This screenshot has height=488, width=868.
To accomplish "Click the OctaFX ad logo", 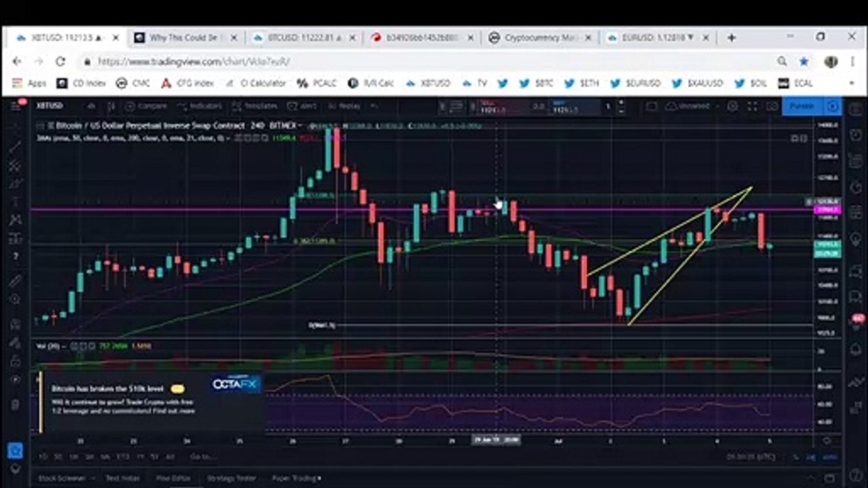I will [x=235, y=384].
